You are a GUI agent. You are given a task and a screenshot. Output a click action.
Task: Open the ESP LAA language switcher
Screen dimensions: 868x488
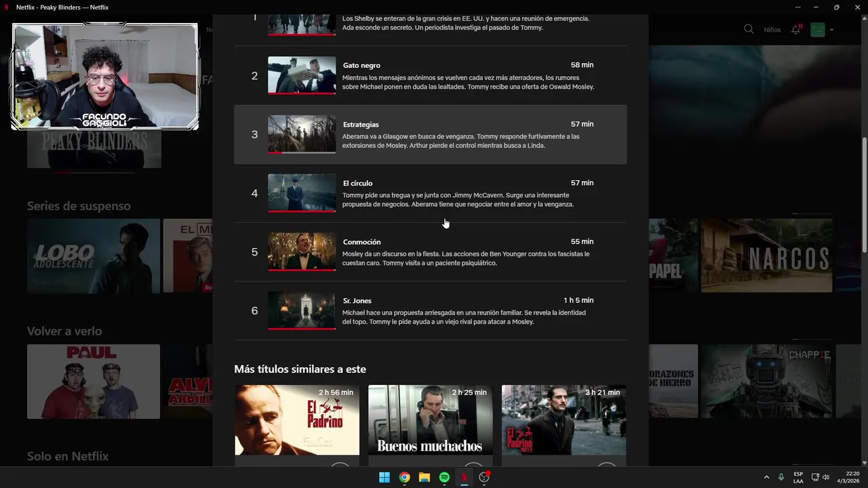point(798,477)
